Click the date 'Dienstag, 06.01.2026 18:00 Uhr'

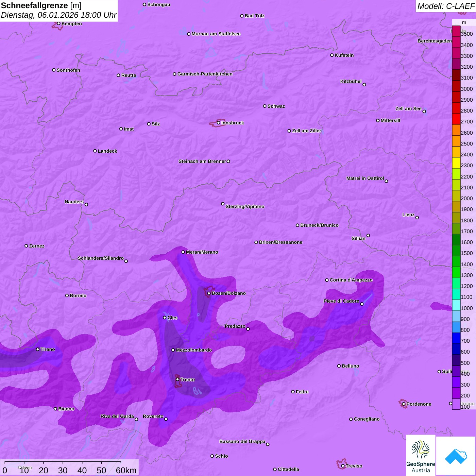click(x=58, y=15)
